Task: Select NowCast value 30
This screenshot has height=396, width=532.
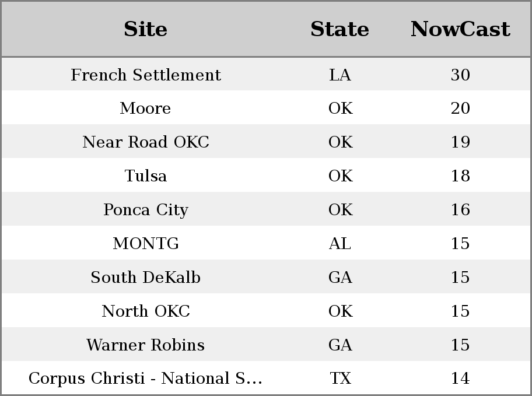Action: point(460,75)
